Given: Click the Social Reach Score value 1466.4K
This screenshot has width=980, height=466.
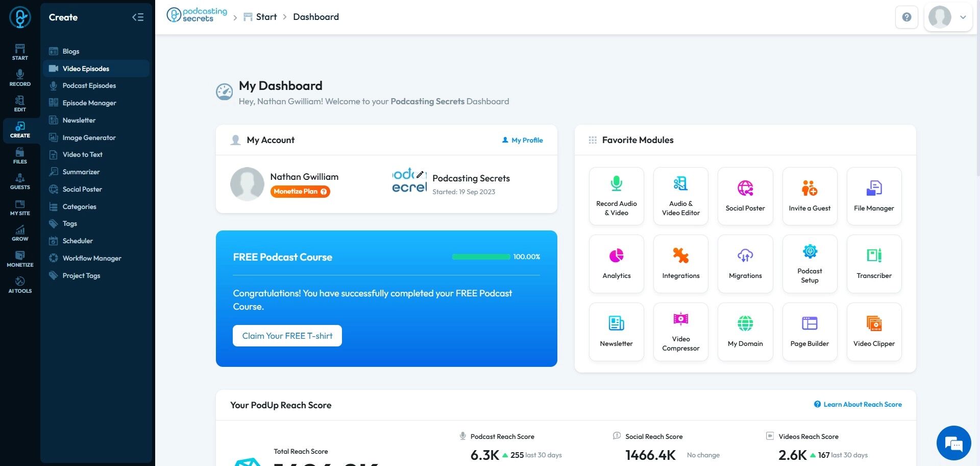Looking at the screenshot, I should pos(650,455).
